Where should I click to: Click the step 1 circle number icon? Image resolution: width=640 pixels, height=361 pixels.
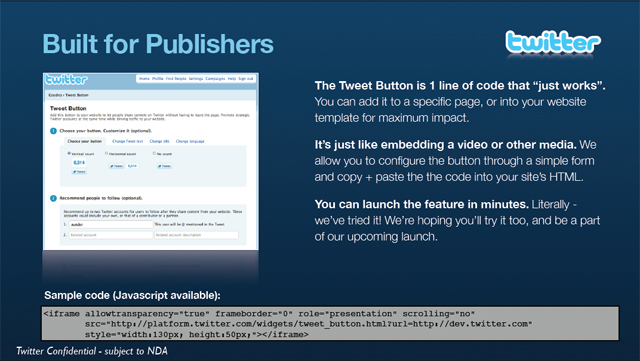tap(53, 131)
